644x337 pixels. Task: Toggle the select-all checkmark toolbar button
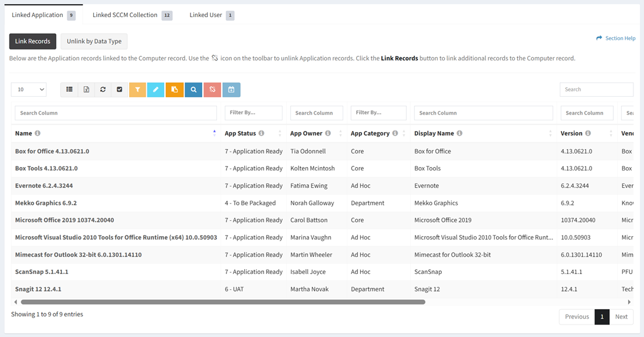(x=119, y=90)
